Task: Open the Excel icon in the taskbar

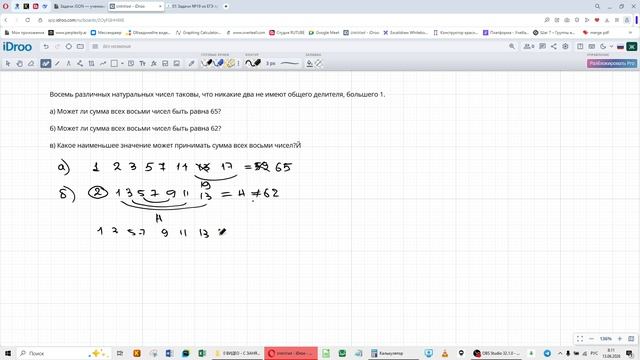Action: point(202,353)
